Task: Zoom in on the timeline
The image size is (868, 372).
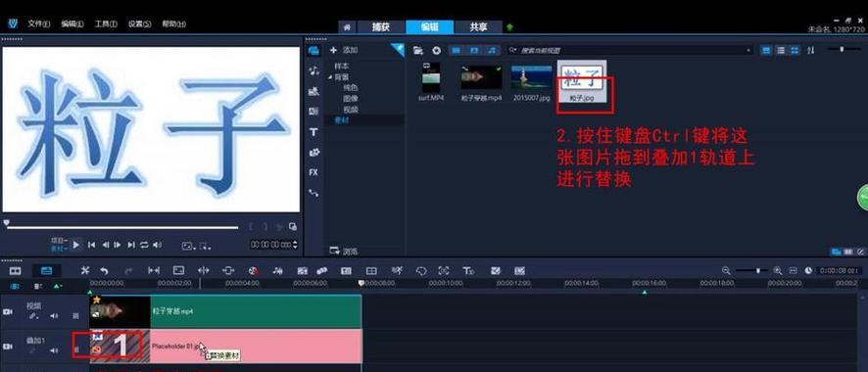Action: 777,271
